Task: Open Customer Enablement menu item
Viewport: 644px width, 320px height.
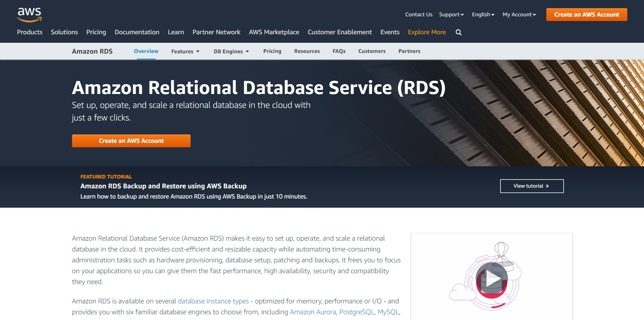Action: point(340,32)
